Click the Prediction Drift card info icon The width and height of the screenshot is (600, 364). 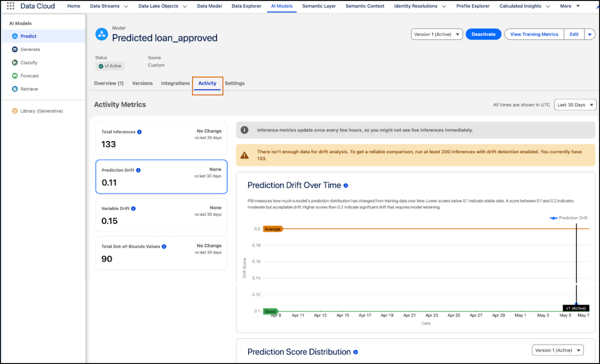[138, 170]
